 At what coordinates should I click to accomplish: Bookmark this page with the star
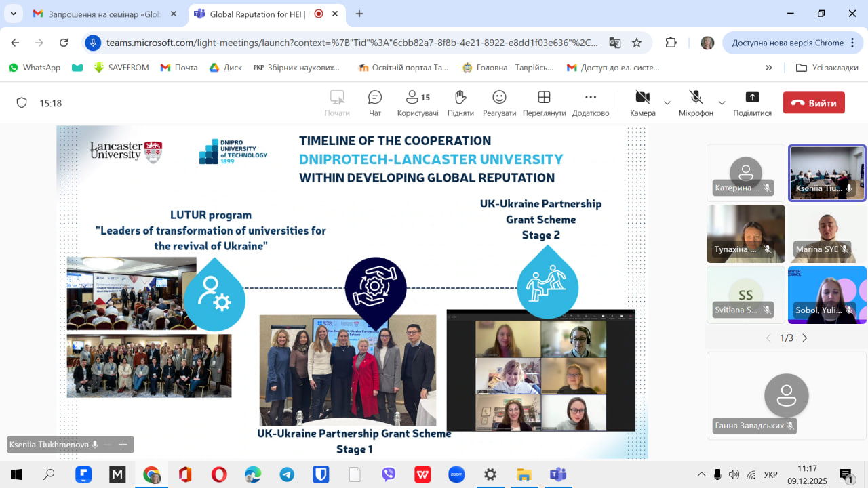click(x=637, y=43)
